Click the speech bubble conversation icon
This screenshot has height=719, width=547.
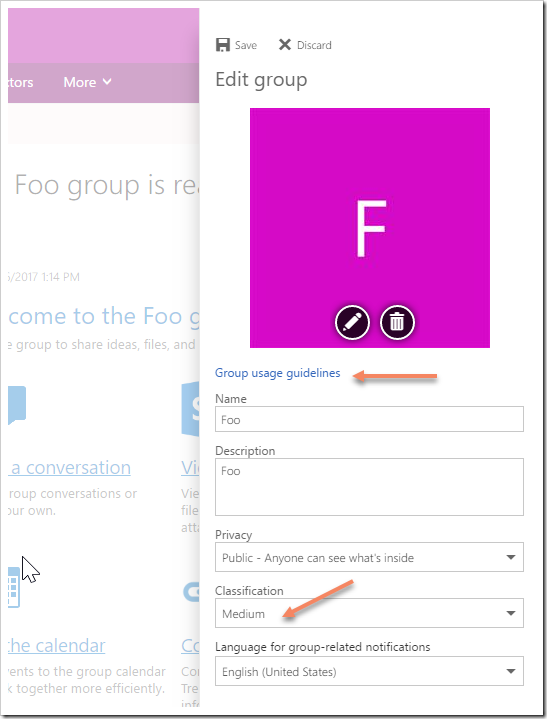click(17, 405)
